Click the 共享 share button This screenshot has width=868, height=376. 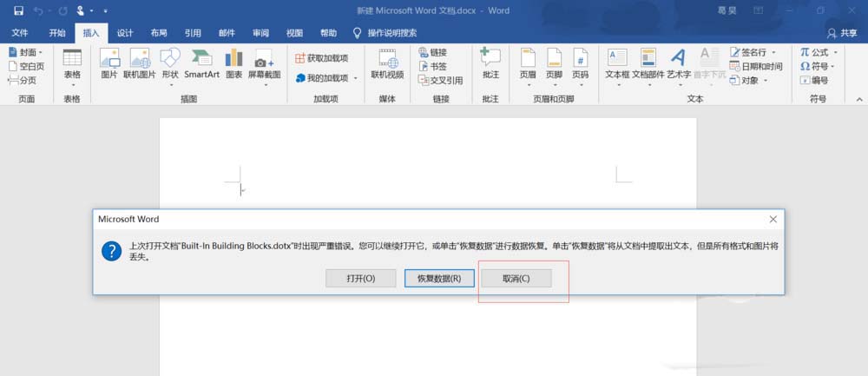842,33
